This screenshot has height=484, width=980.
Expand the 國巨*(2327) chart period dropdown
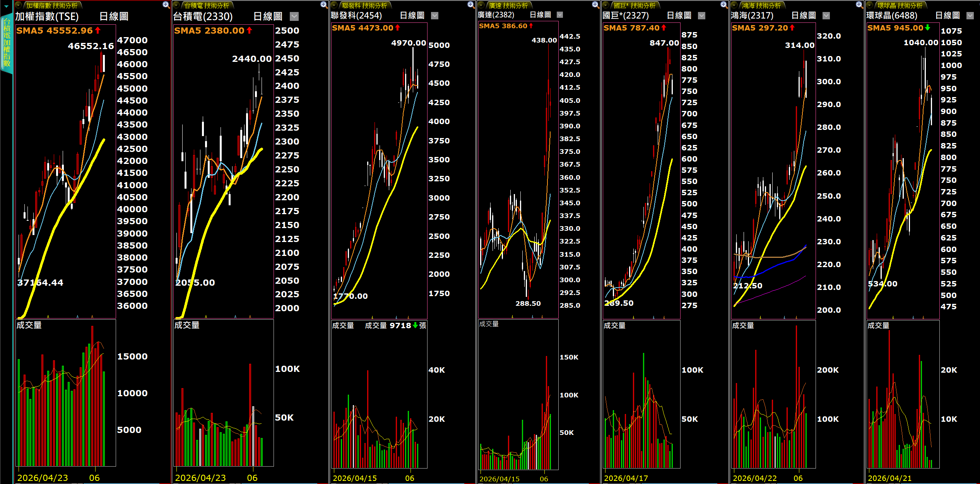point(701,16)
